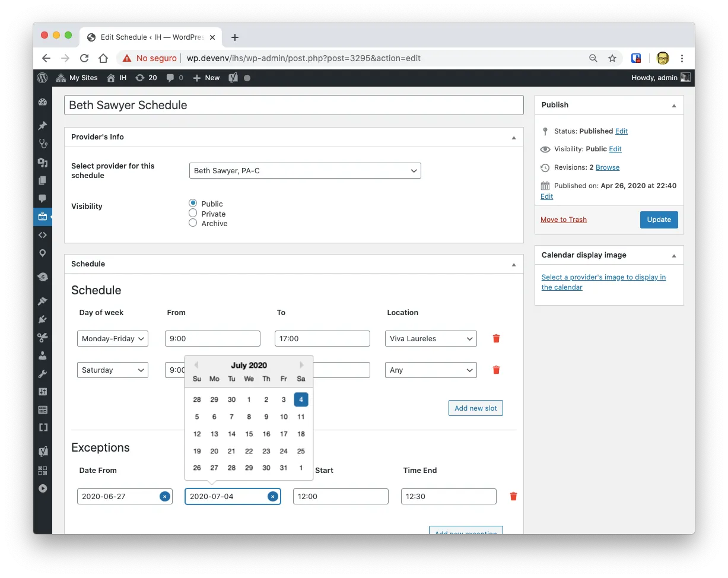Open the Viva Laureles location dropdown
Image resolution: width=728 pixels, height=578 pixels.
(431, 339)
